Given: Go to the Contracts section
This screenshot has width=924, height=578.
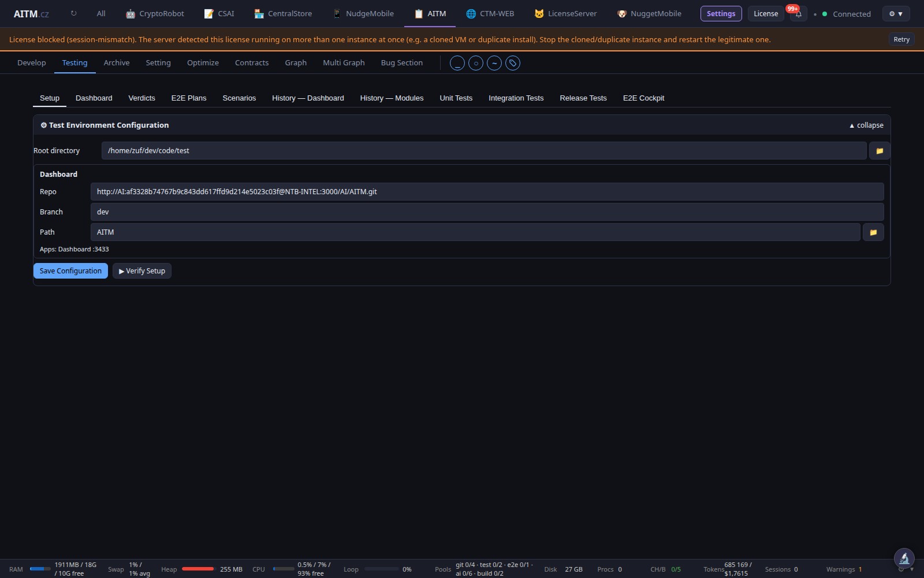Looking at the screenshot, I should [252, 62].
